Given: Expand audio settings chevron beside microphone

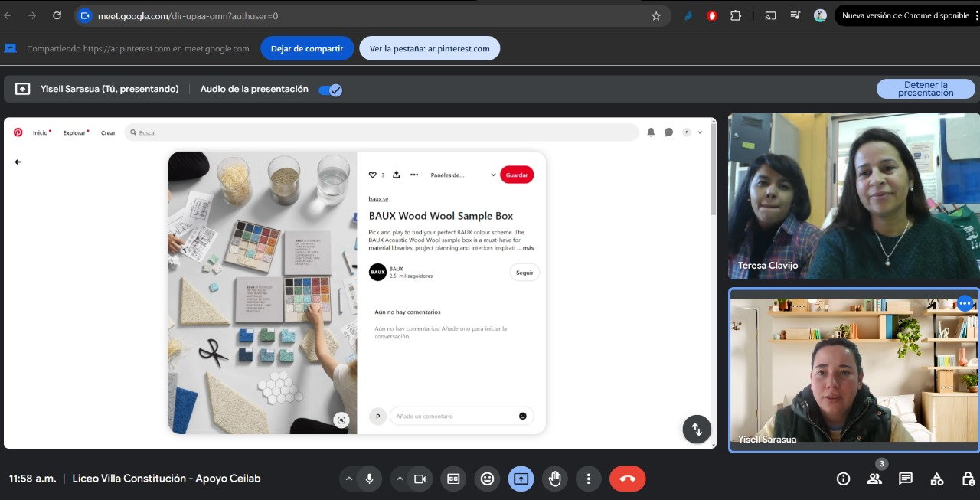Looking at the screenshot, I should 349,479.
